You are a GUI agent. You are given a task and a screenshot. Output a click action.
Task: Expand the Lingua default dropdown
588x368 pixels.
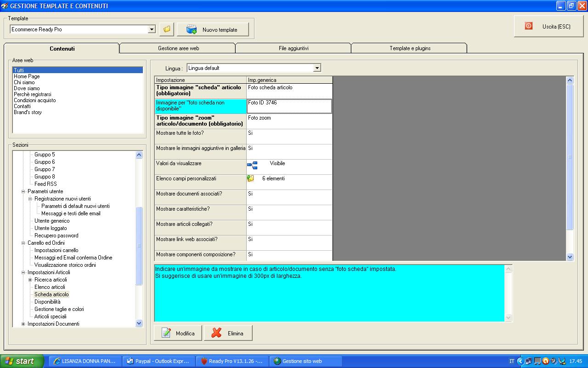tap(317, 68)
